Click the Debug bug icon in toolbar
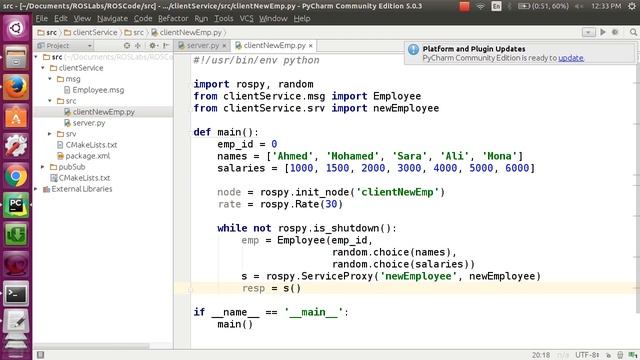 point(615,32)
